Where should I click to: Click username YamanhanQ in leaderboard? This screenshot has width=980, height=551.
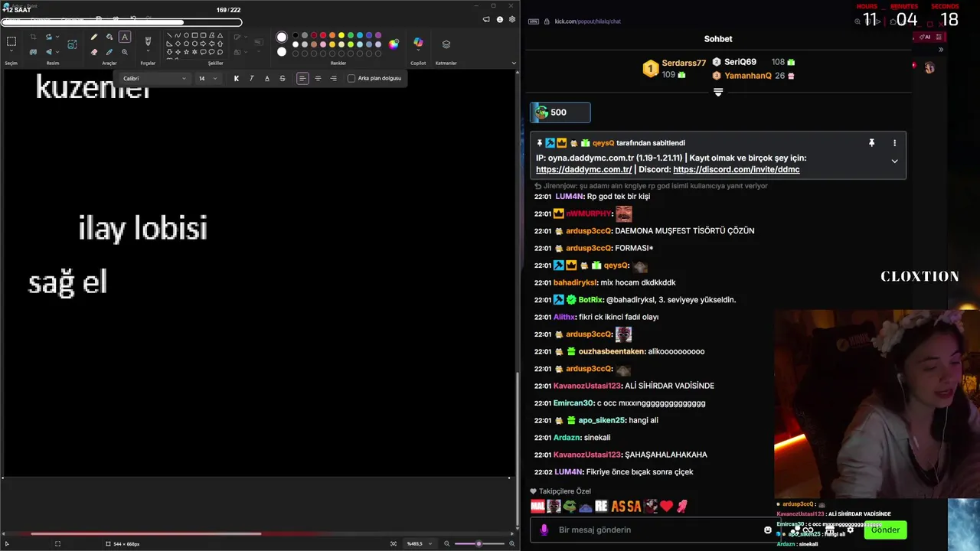(x=748, y=76)
